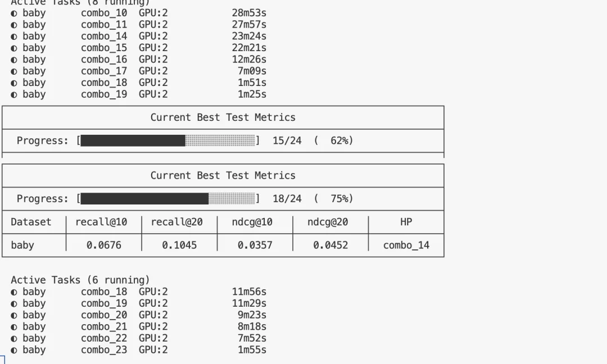Select the status icon for combo_21

click(14, 327)
